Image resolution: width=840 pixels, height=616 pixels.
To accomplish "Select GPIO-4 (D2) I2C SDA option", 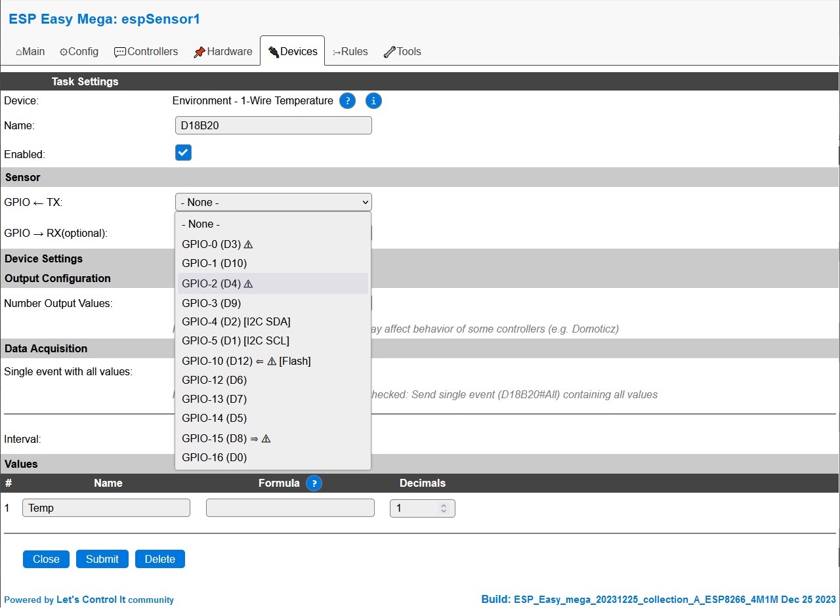I will click(x=273, y=321).
